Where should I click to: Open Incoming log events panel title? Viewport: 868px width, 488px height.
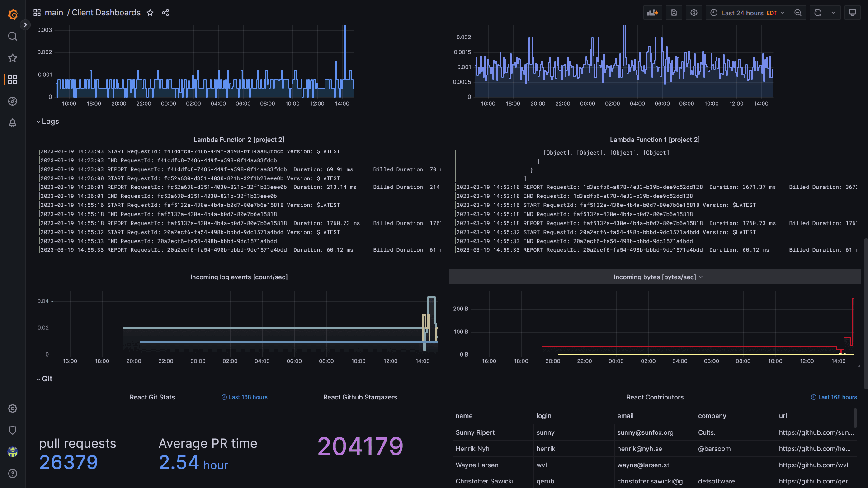pyautogui.click(x=239, y=277)
